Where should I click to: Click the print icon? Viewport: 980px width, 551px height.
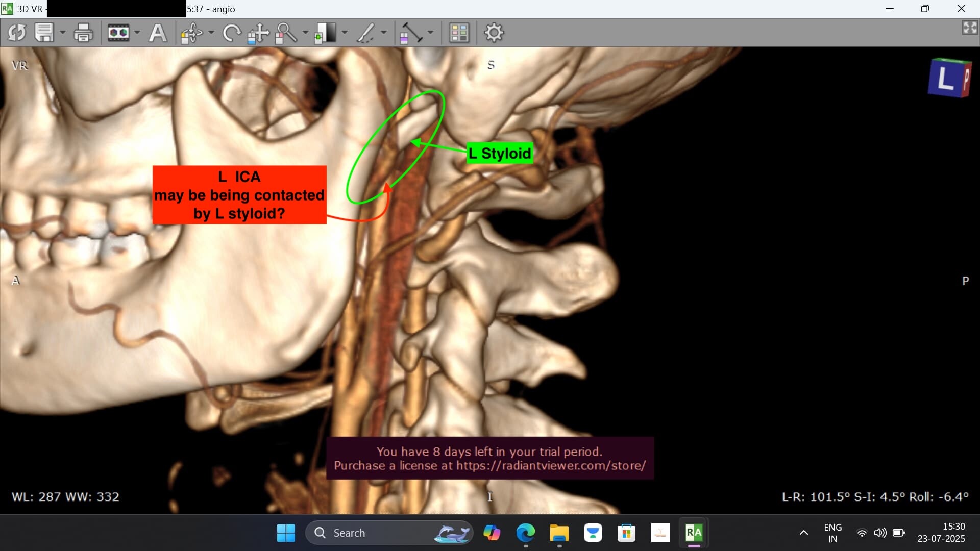pyautogui.click(x=83, y=33)
